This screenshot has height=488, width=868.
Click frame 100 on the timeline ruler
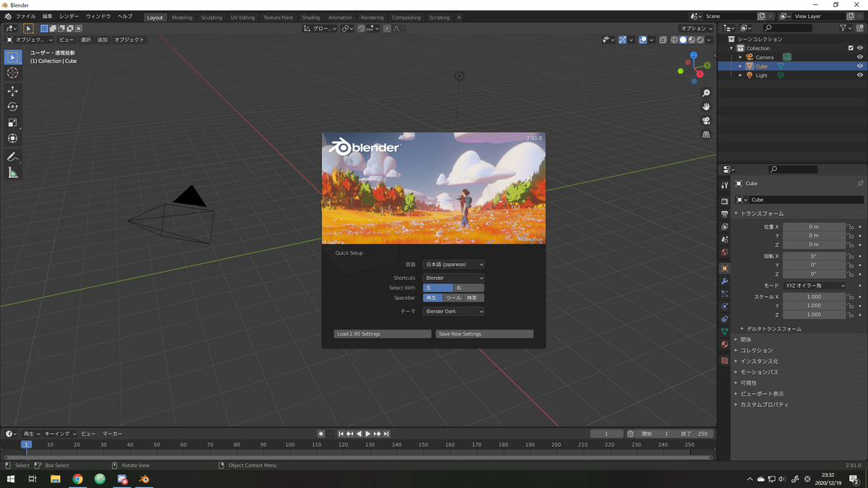(x=289, y=445)
